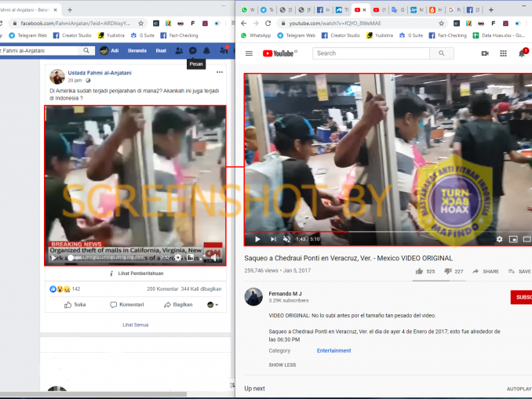Go to Beranda on Facebook

point(137,50)
